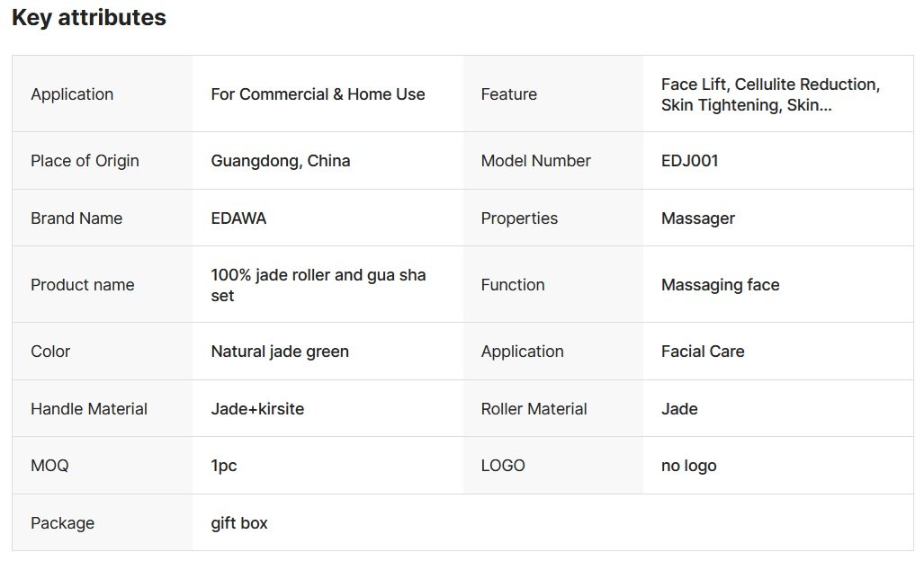The height and width of the screenshot is (561, 924).
Task: Select the model number EDJ001
Action: click(x=690, y=161)
